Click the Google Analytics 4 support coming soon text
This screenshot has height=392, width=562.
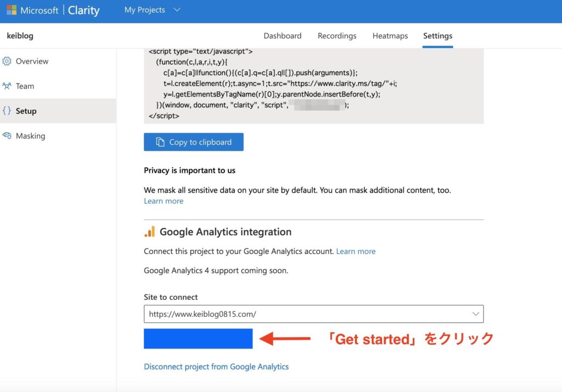[x=216, y=270]
